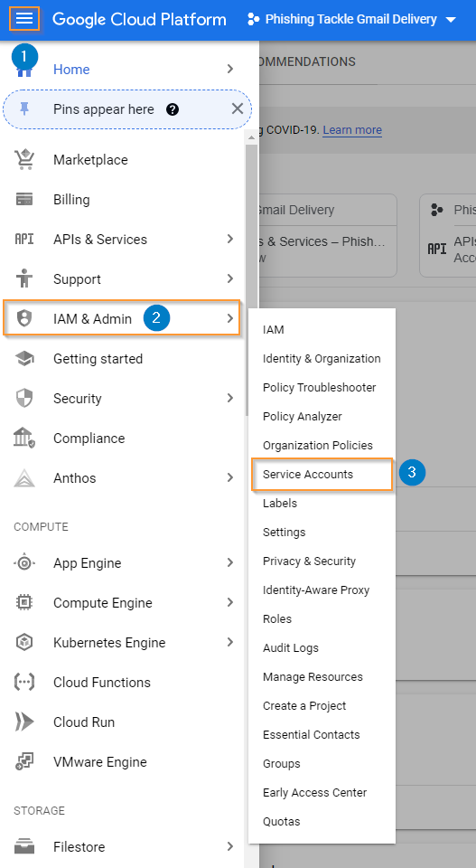Click the App Engine icon
476x868 pixels.
(24, 563)
